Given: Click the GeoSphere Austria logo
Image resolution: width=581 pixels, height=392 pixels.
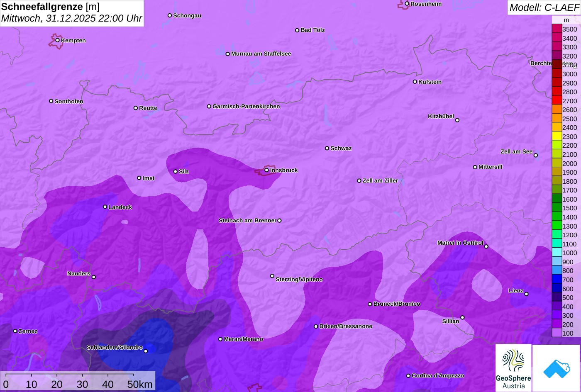Looking at the screenshot, I should click(513, 368).
